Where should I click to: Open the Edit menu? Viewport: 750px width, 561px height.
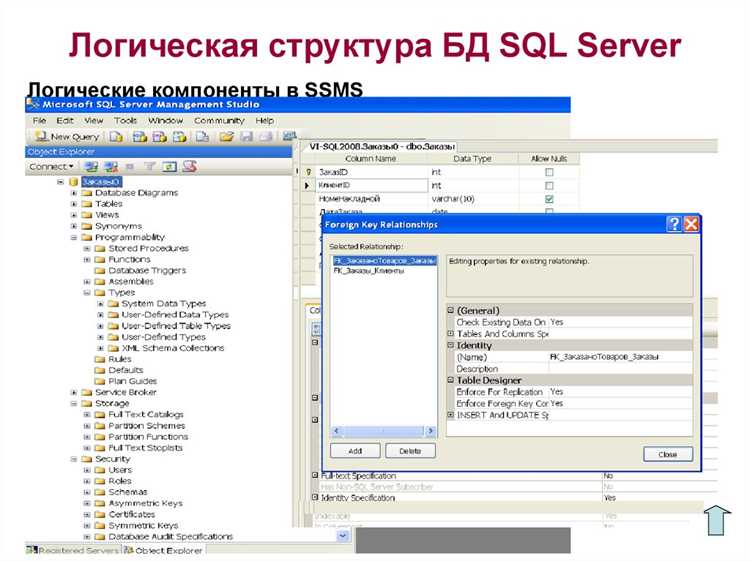coord(65,121)
